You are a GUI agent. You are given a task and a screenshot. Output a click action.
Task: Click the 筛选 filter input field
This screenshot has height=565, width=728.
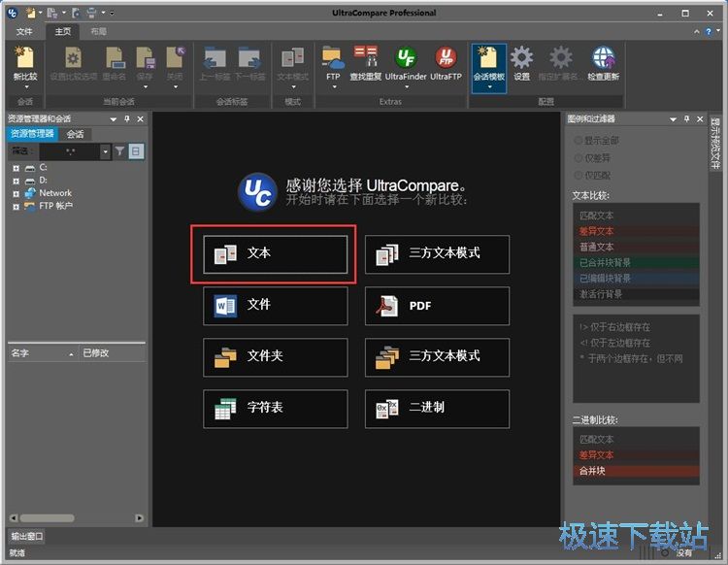[x=70, y=151]
